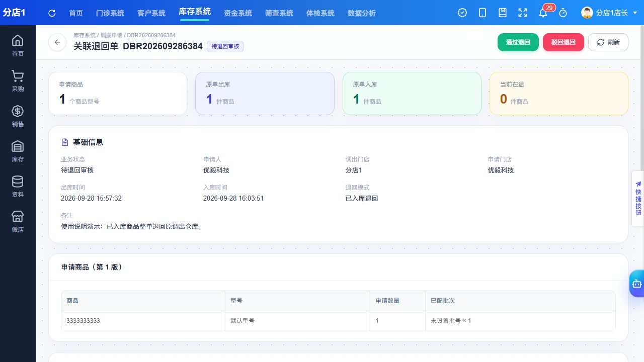Select the 原单出库 summary card
Image resolution: width=644 pixels, height=362 pixels.
265,94
